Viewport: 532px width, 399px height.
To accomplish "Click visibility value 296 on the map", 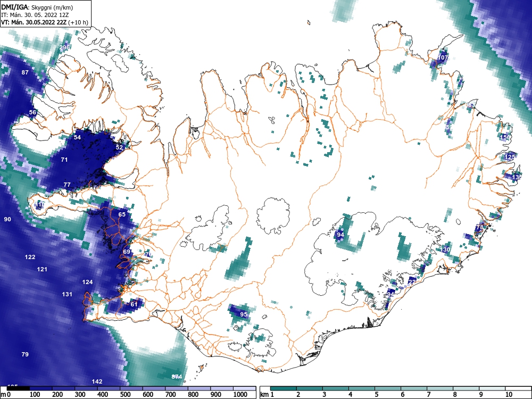I will (64, 47).
